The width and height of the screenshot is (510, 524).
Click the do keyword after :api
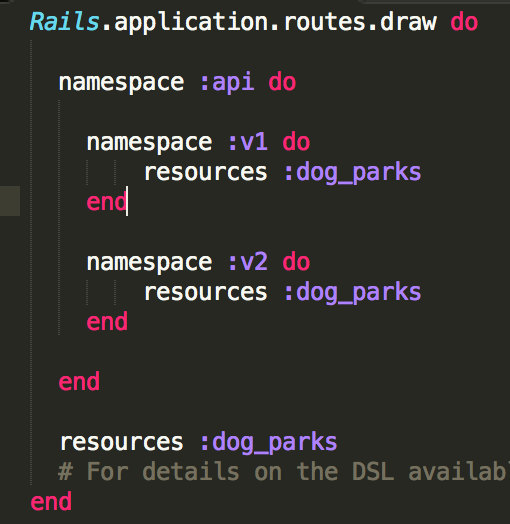pos(282,82)
